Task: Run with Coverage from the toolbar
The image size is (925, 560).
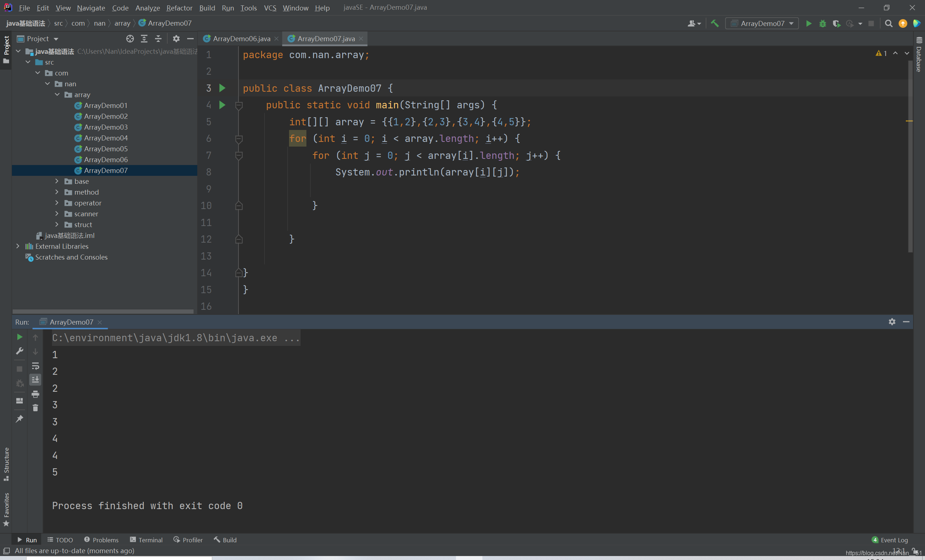Action: 836,23
